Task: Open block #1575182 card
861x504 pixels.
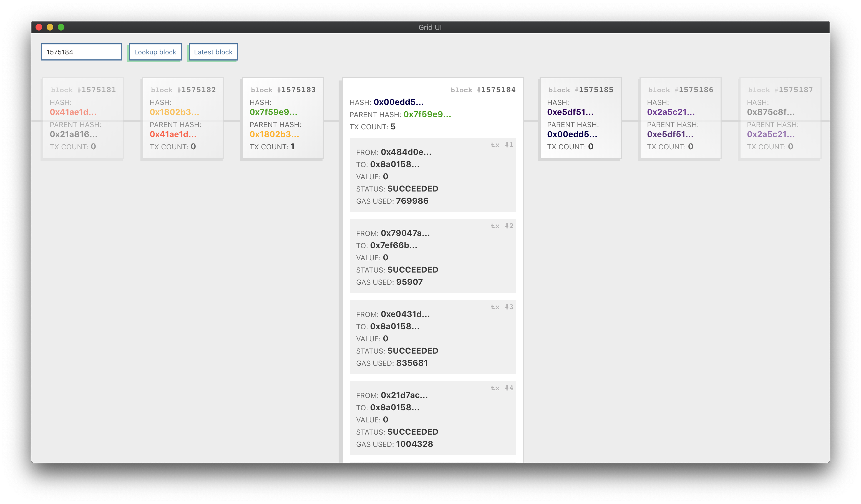Action: point(182,118)
